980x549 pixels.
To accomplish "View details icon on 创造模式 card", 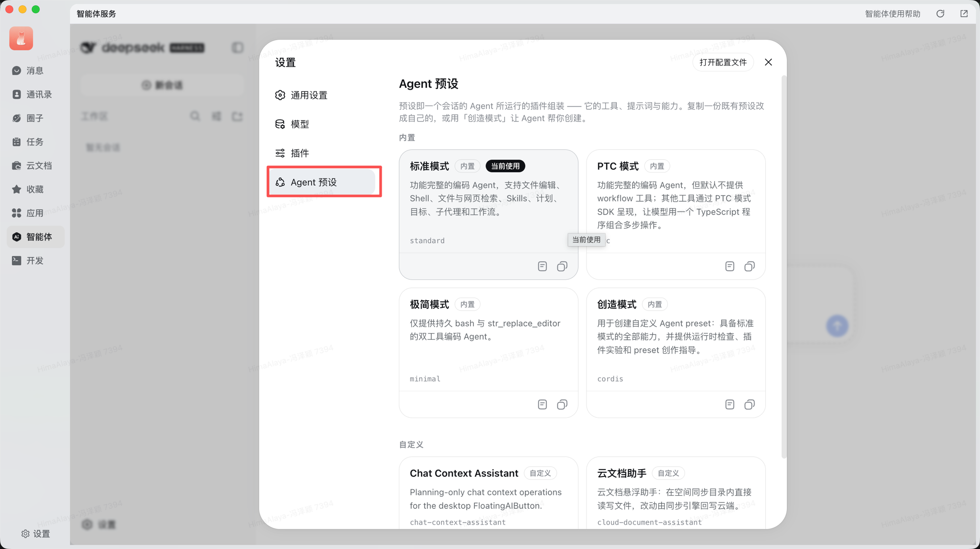I will pos(730,405).
